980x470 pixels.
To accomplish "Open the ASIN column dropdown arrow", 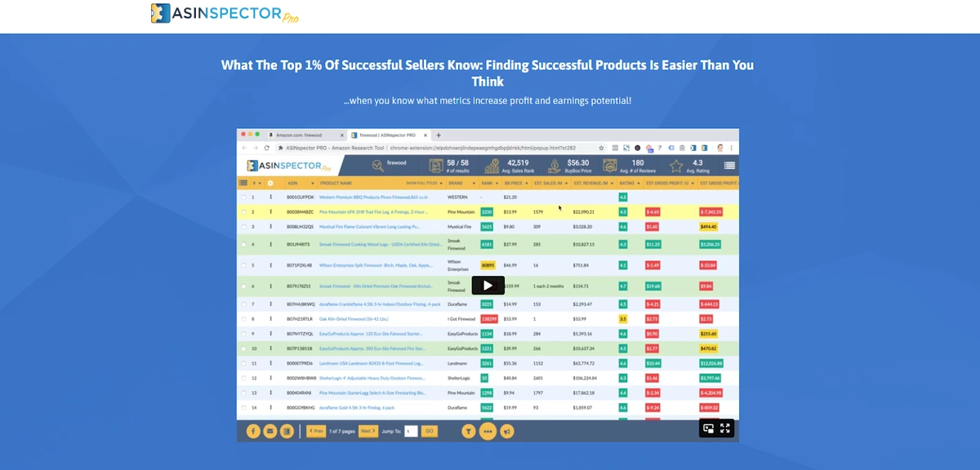I will [311, 184].
